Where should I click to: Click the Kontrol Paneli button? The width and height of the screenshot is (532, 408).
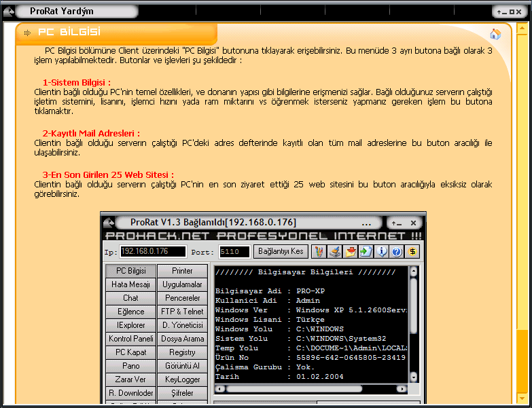click(x=130, y=339)
